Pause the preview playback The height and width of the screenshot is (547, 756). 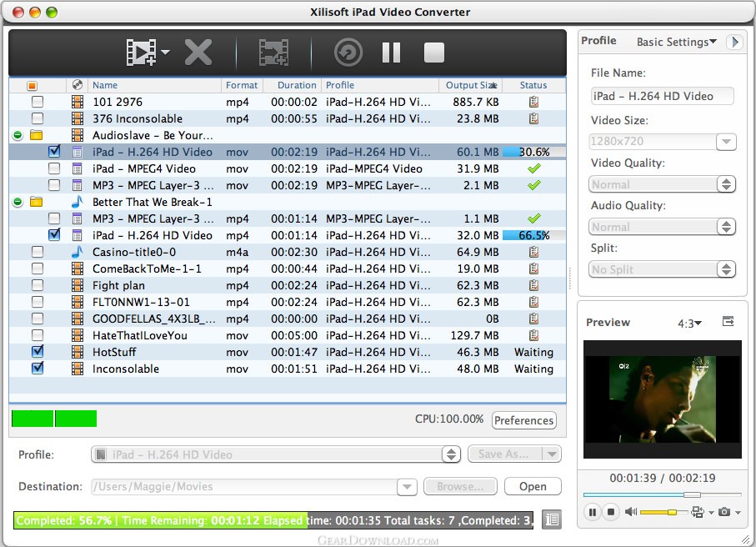(593, 512)
